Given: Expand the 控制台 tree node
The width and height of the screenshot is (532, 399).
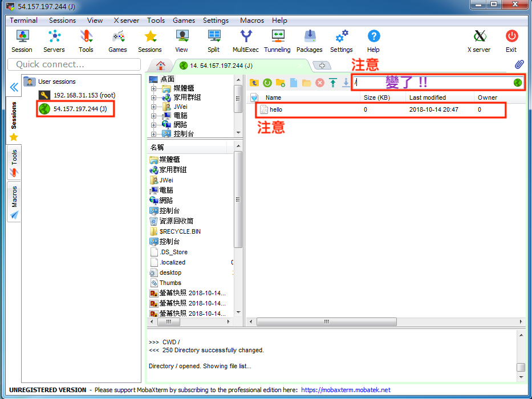Looking at the screenshot, I should (154, 134).
